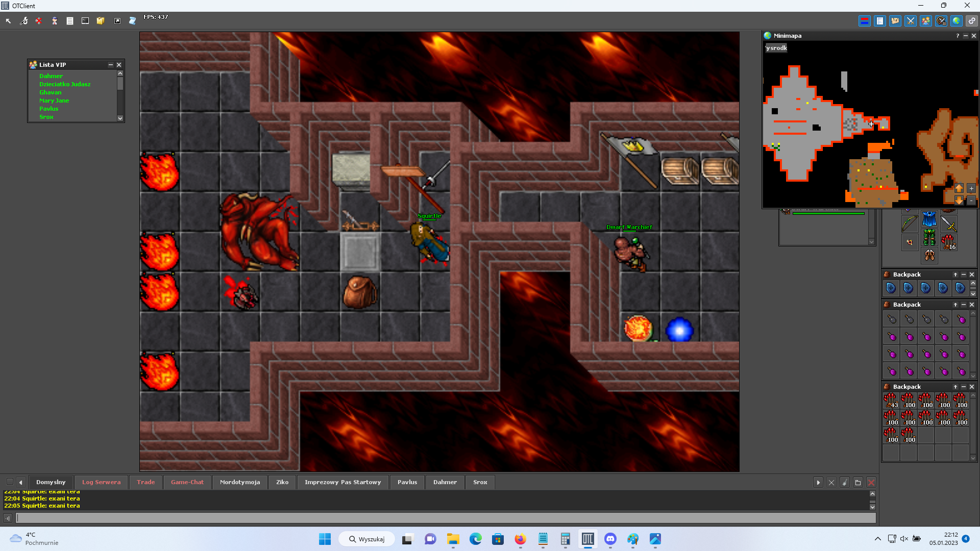Close current chat channel red X
The height and width of the screenshot is (551, 980).
click(871, 482)
